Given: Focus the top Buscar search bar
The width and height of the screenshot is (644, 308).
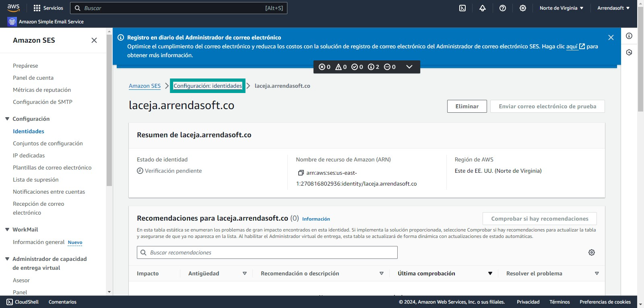Looking at the screenshot, I should (179, 8).
